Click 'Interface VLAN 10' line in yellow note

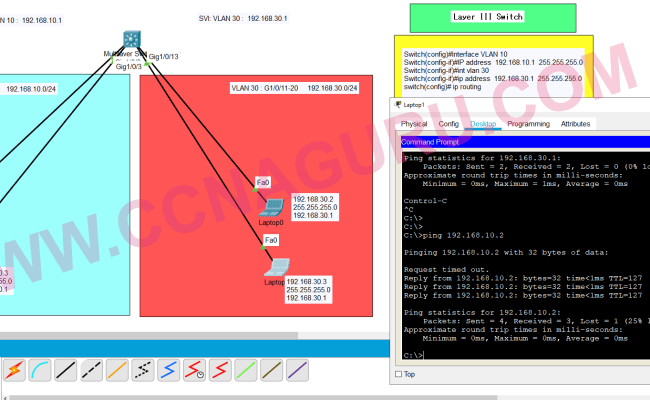(x=456, y=54)
